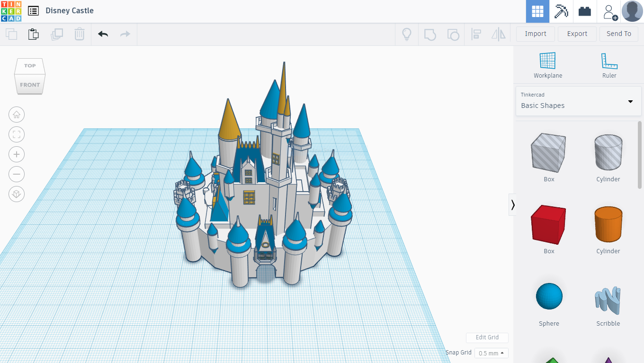Viewport: 644px width, 363px height.
Task: Click the Paste toolbar icon
Action: point(33,34)
